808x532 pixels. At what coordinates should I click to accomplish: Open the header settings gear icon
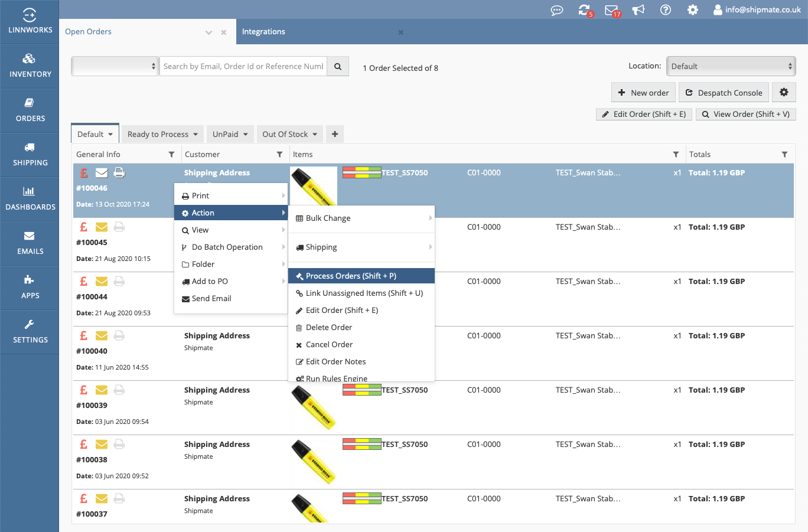point(693,10)
